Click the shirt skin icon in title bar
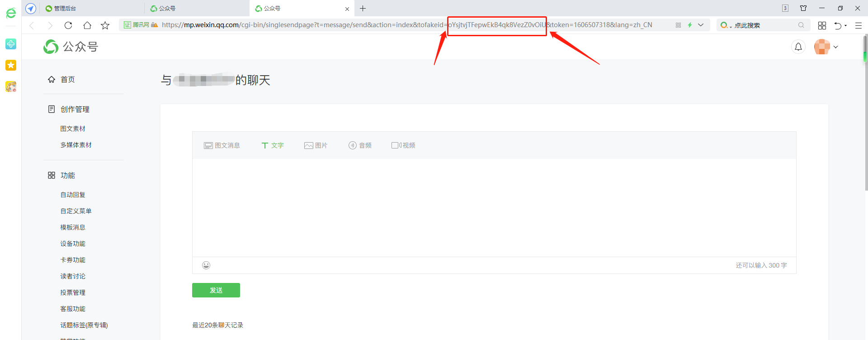868x340 pixels. tap(803, 8)
